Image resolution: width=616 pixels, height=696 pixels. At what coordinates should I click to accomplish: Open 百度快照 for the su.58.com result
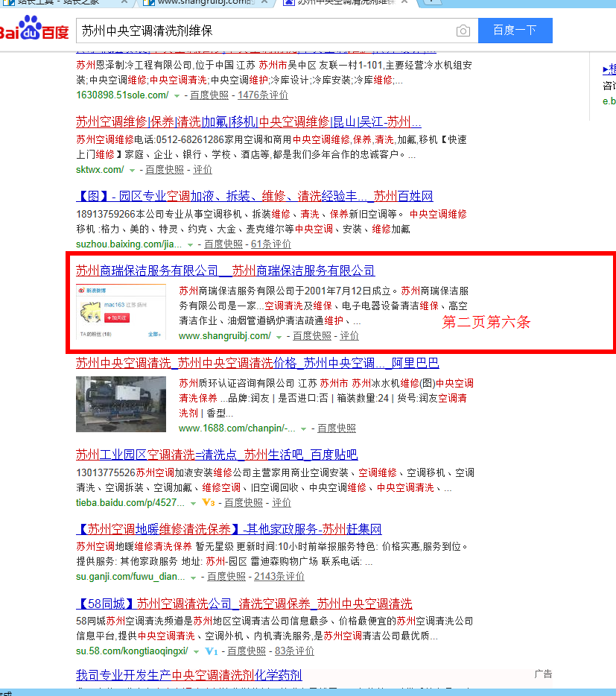click(x=247, y=651)
